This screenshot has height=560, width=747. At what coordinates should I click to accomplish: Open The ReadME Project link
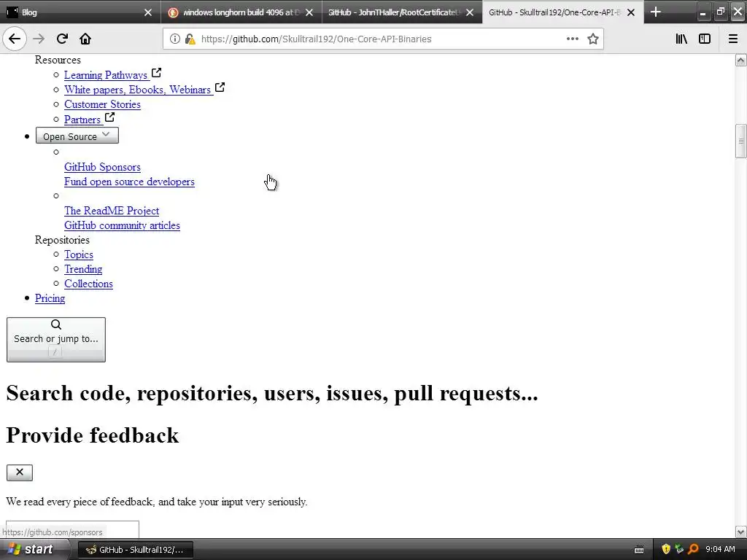112,211
